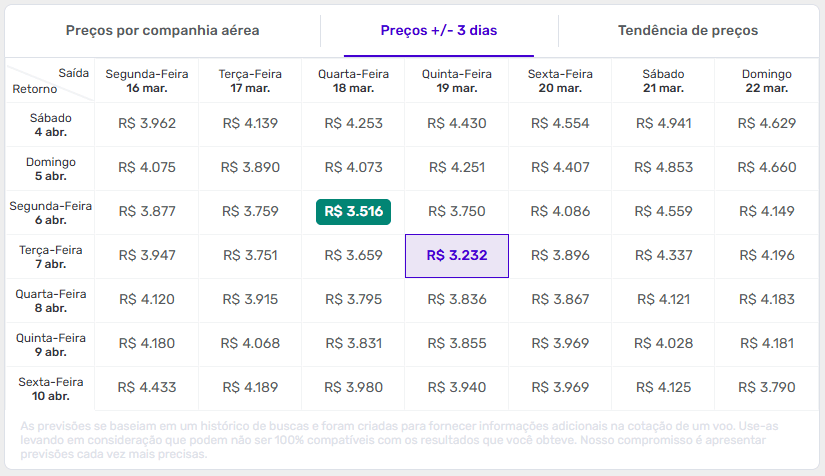Switch to Tendência de preços tab
Image resolution: width=825 pixels, height=476 pixels.
688,30
